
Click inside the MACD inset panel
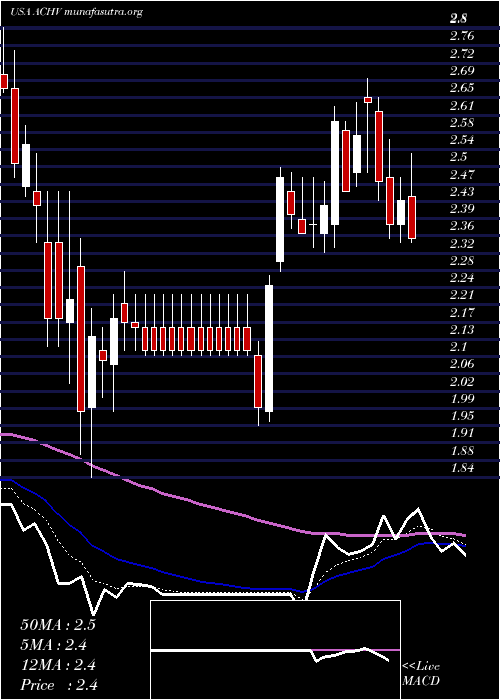click(x=275, y=650)
